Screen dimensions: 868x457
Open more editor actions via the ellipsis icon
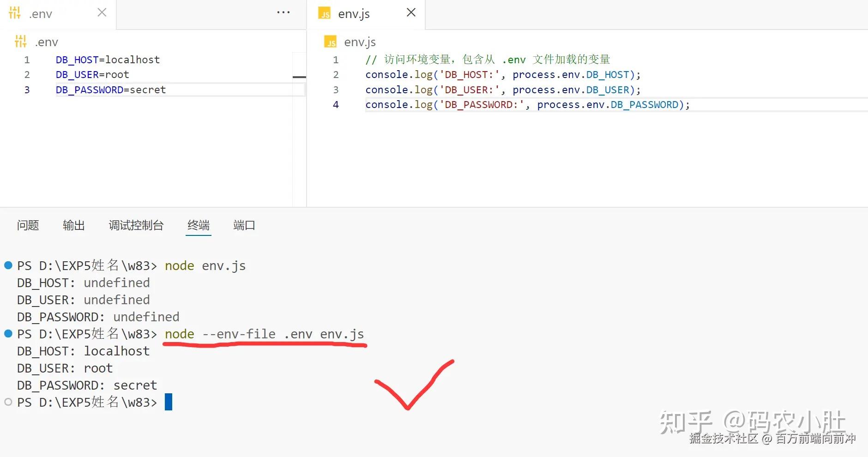pyautogui.click(x=283, y=12)
